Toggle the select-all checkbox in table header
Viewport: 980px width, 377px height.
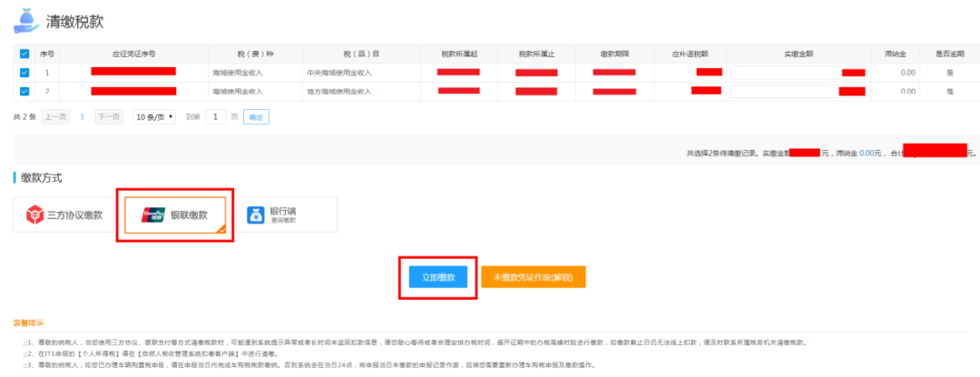24,55
